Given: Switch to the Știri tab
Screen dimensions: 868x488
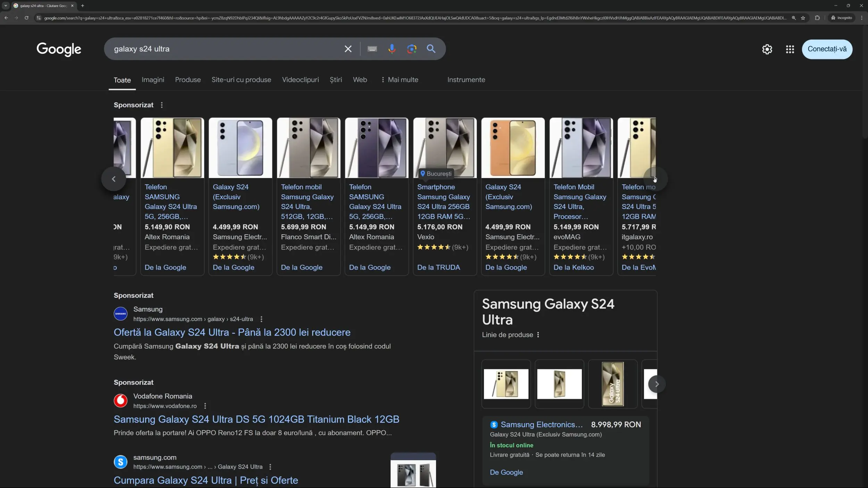Looking at the screenshot, I should (x=336, y=80).
